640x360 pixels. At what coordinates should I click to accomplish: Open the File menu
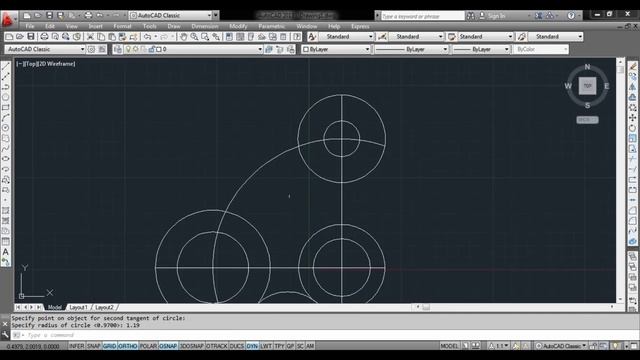pyautogui.click(x=30, y=26)
